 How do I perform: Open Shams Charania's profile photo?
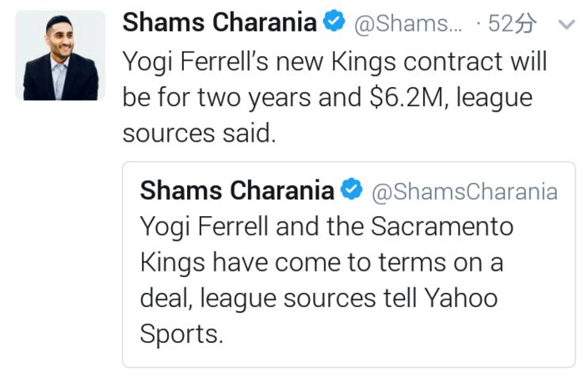(60, 55)
